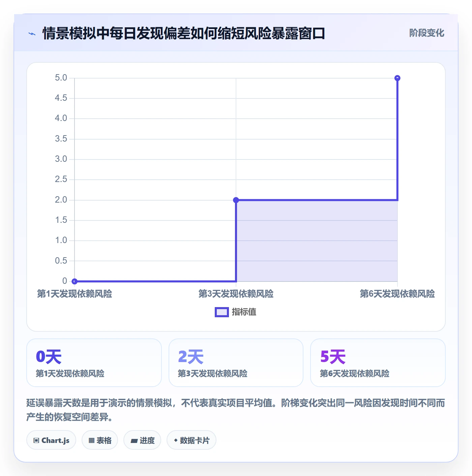Click the 4.0 y-axis tick label
Screen dimensions: 472x476
click(x=61, y=118)
